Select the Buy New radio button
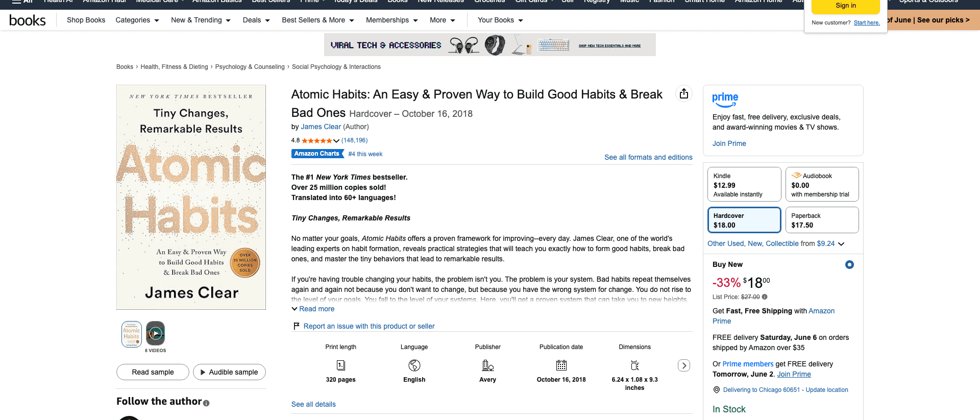Image resolution: width=980 pixels, height=420 pixels. (849, 264)
